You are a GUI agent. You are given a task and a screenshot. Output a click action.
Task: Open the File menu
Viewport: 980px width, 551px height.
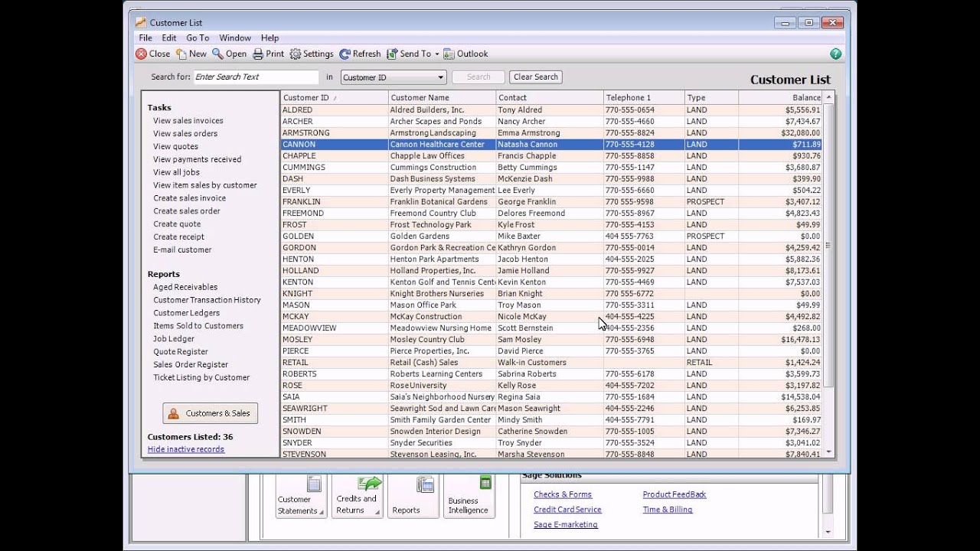[145, 37]
